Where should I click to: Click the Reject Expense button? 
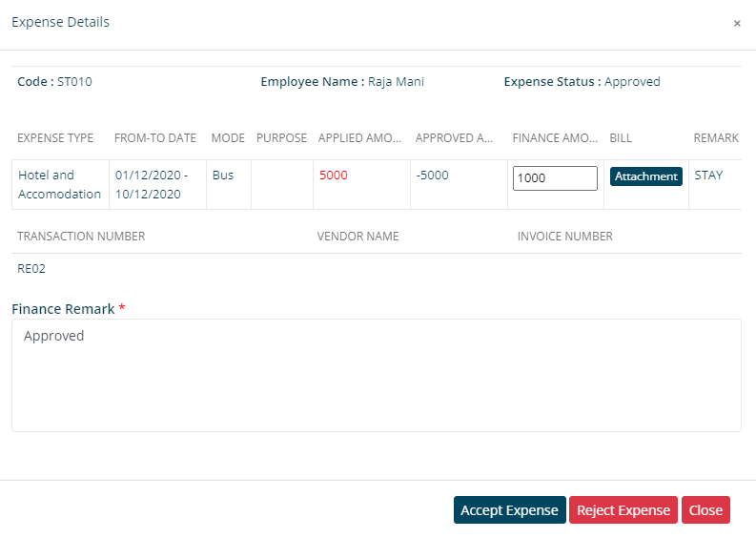623,510
